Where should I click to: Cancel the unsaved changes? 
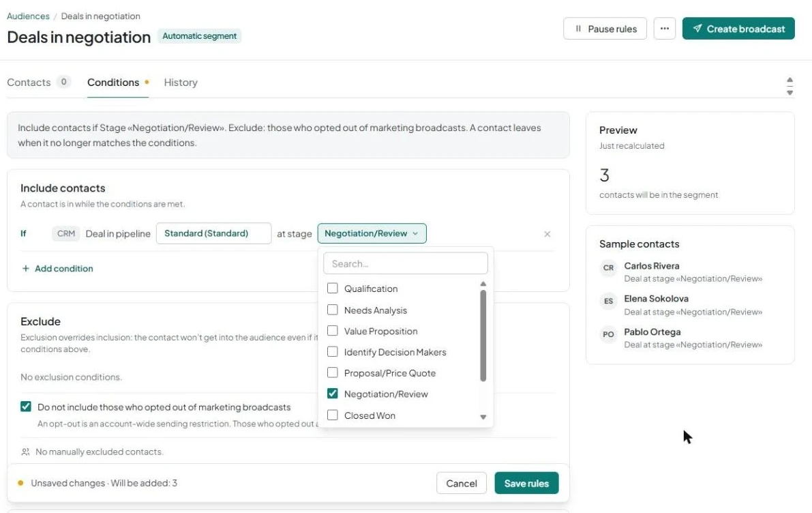pyautogui.click(x=462, y=483)
